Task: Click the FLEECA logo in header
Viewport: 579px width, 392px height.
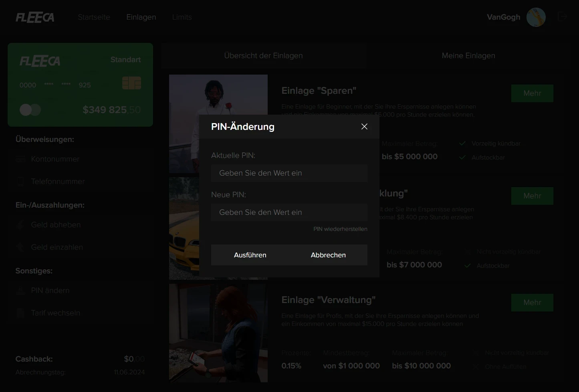Action: [35, 17]
